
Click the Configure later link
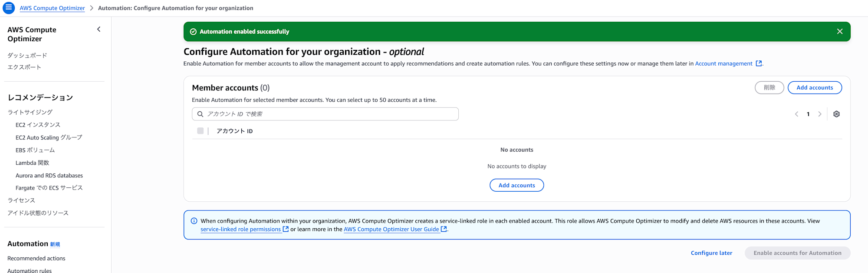click(711, 253)
